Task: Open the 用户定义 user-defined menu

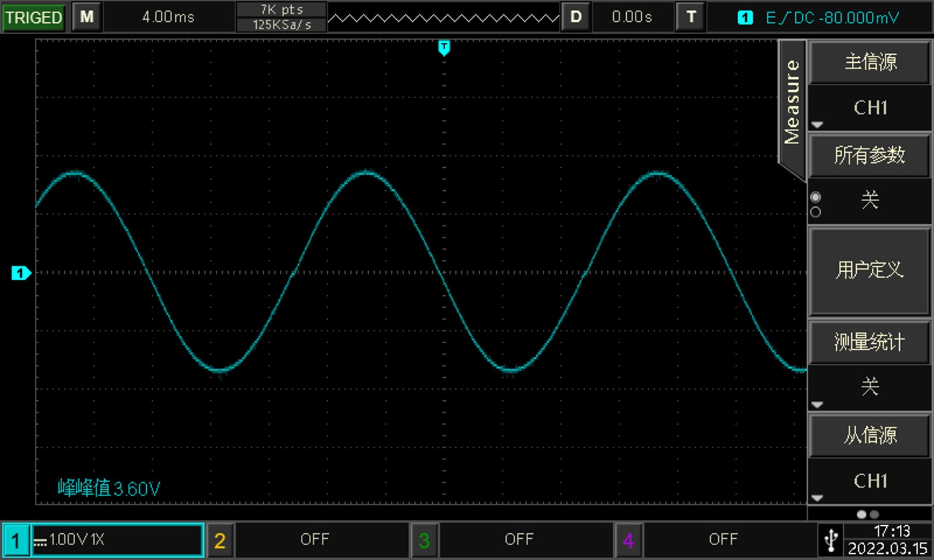Action: tap(869, 270)
